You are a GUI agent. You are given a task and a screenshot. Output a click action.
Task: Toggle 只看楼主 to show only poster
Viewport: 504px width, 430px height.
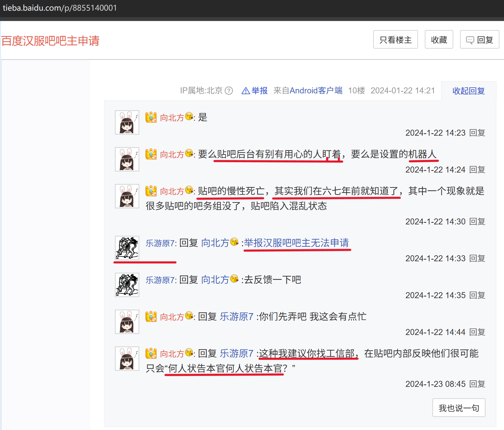click(395, 40)
